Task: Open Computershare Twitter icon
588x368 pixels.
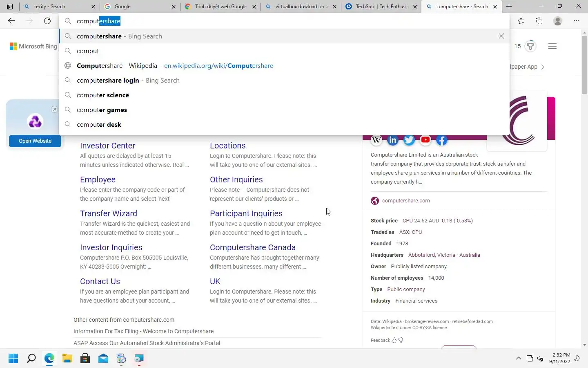Action: point(409,140)
